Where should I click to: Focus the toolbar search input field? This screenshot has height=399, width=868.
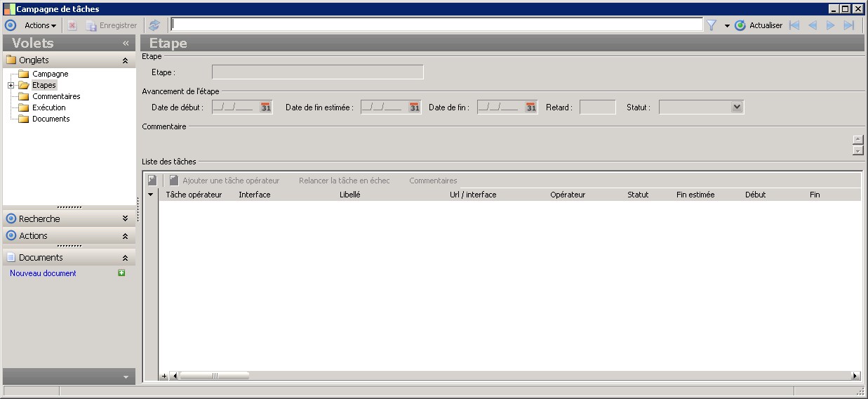[436, 25]
